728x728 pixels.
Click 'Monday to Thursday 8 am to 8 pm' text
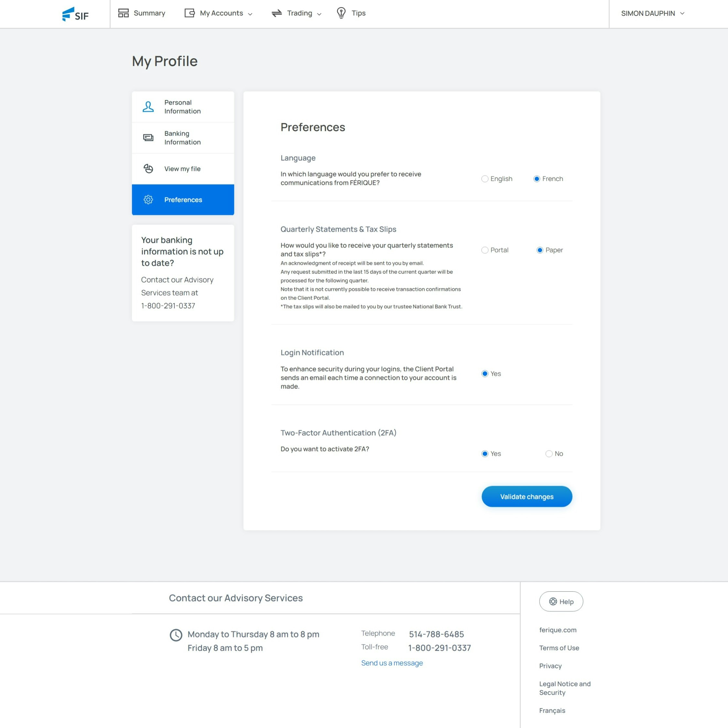253,634
